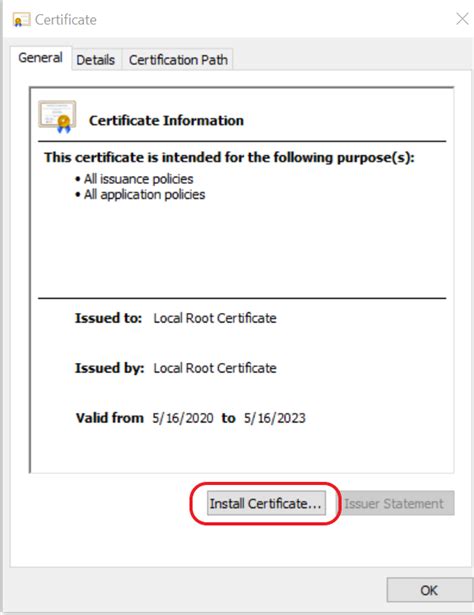474x615 pixels.
Task: Click the intended purpose(s) heading text
Action: (x=229, y=157)
